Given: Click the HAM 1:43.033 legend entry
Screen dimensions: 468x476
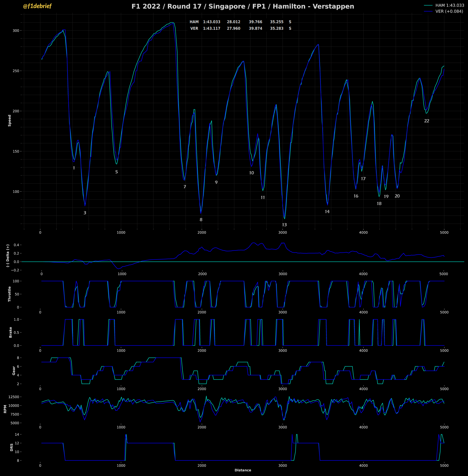Looking at the screenshot, I should point(449,5).
